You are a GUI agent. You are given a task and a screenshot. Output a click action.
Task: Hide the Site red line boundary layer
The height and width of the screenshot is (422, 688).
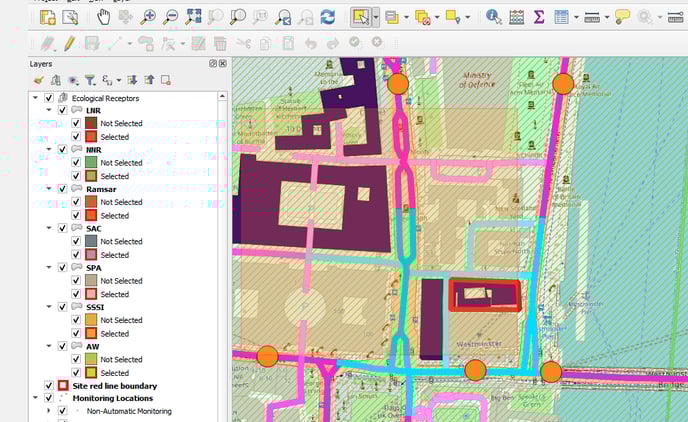click(48, 386)
